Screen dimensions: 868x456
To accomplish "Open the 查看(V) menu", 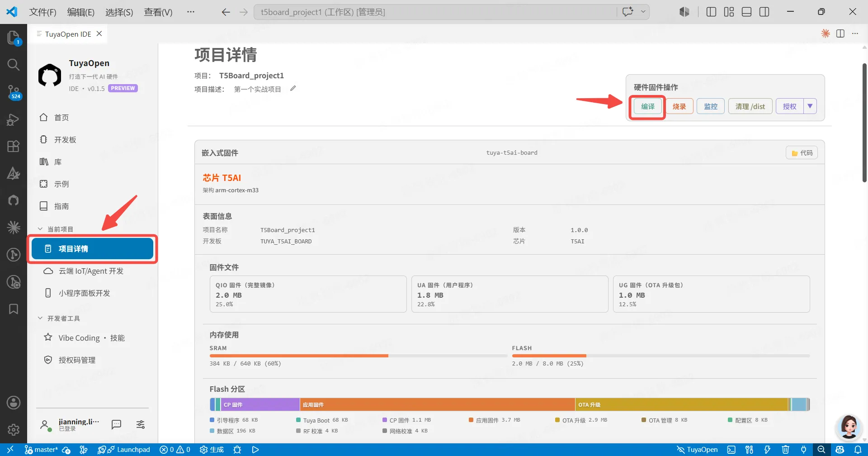I will [x=158, y=12].
